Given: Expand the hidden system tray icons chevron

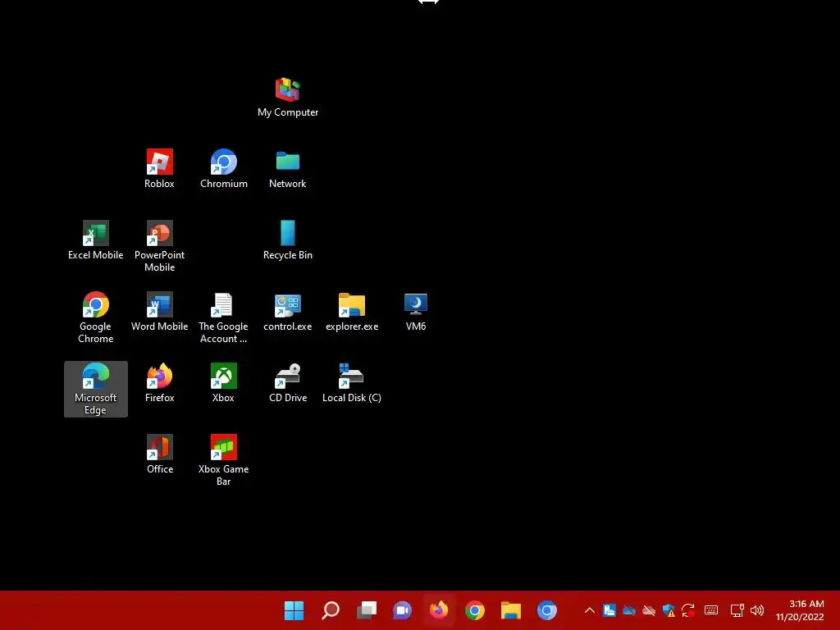Looking at the screenshot, I should [x=589, y=610].
